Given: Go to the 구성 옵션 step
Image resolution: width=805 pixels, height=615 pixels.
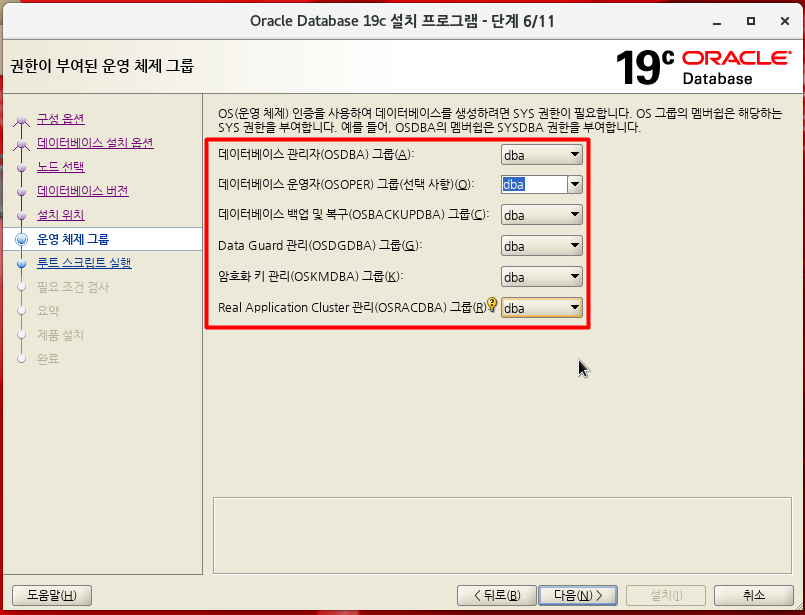Looking at the screenshot, I should [61, 119].
